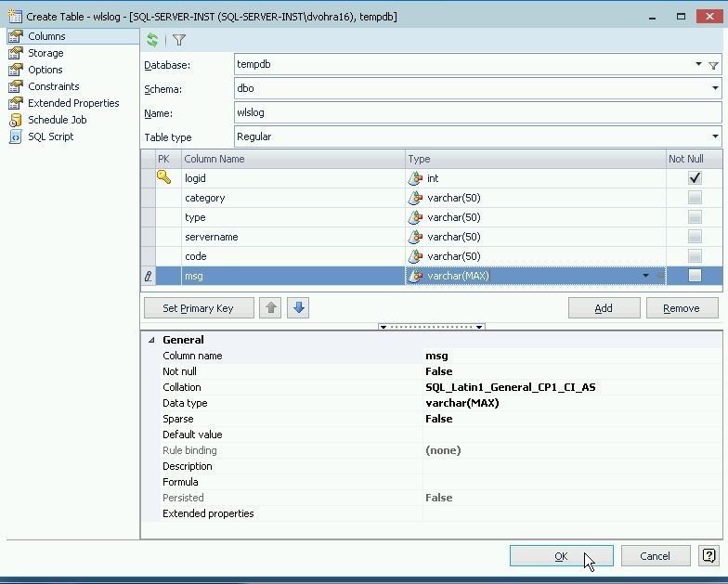Expand the Schema dropdown showing dbo
The image size is (728, 584).
tap(714, 89)
